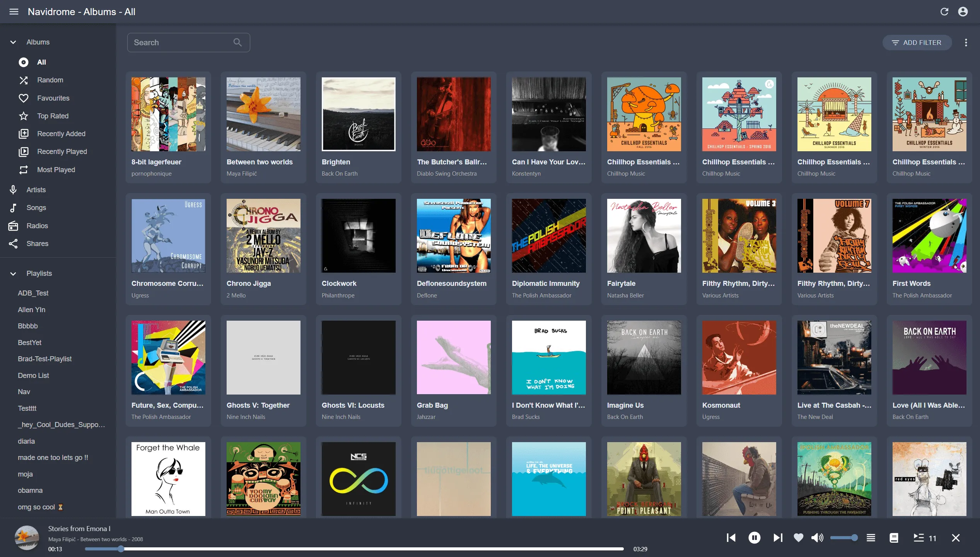Open the 8-bit lagerfeuer album cover
Screen dimensions: 980x557
pos(168,114)
